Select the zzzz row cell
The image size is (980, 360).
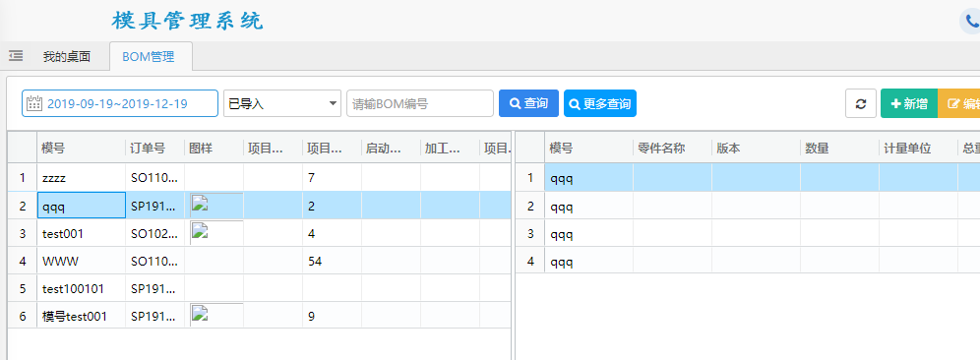(82, 177)
